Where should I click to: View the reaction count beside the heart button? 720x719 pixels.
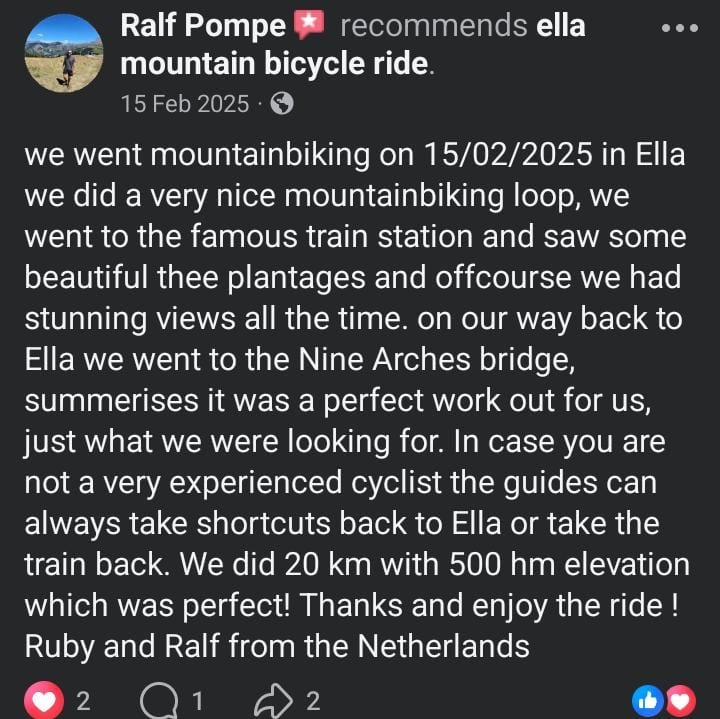pyautogui.click(x=84, y=700)
